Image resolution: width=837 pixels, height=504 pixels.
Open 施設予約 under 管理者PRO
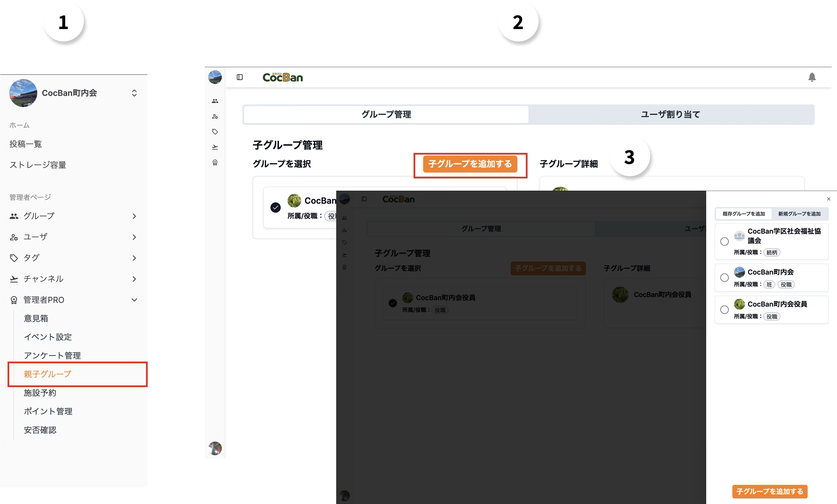pyautogui.click(x=40, y=393)
